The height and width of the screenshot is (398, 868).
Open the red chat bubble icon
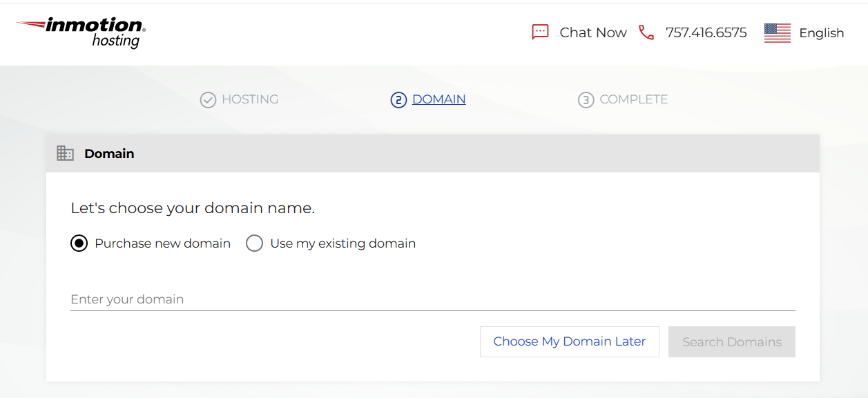pos(540,32)
